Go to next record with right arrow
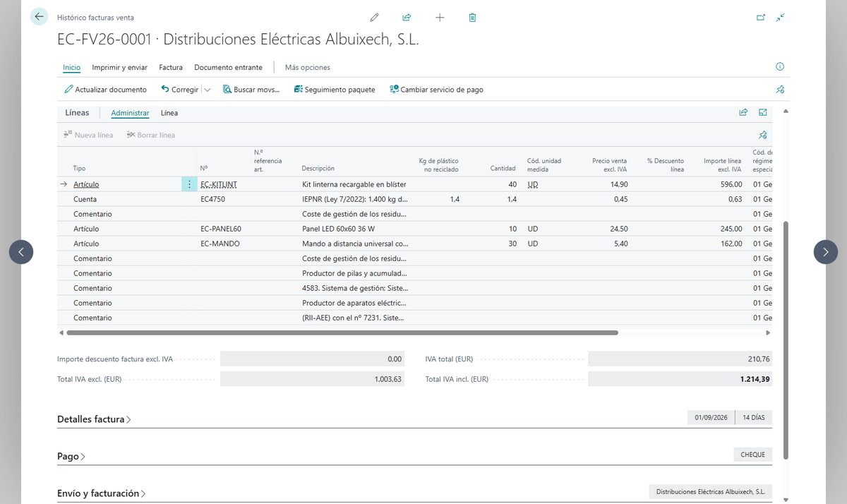Viewport: 847px width, 504px height. [x=826, y=252]
